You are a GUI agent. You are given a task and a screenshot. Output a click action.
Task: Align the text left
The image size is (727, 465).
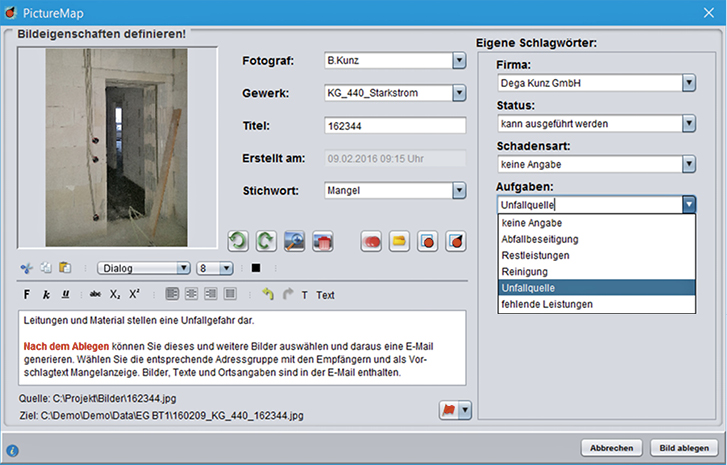(172, 294)
